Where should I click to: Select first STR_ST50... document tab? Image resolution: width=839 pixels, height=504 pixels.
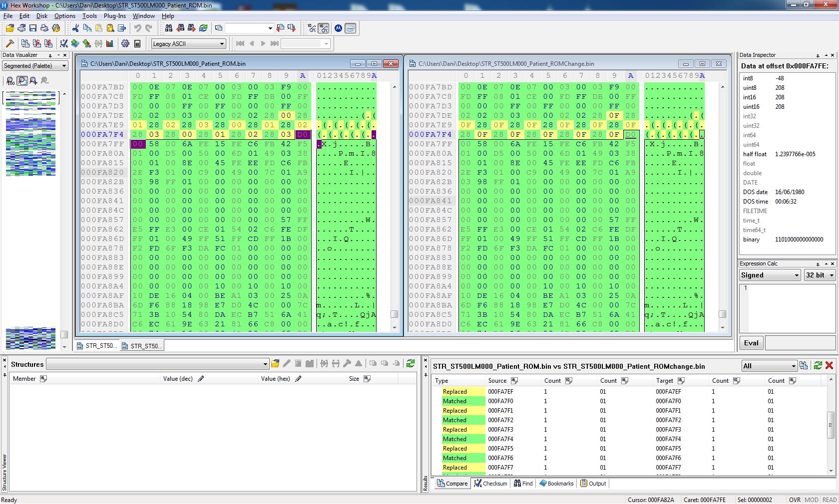(x=97, y=346)
